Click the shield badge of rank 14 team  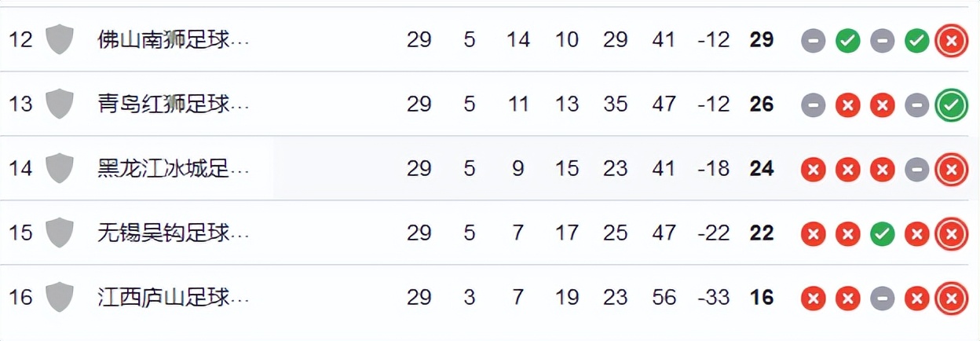60,168
